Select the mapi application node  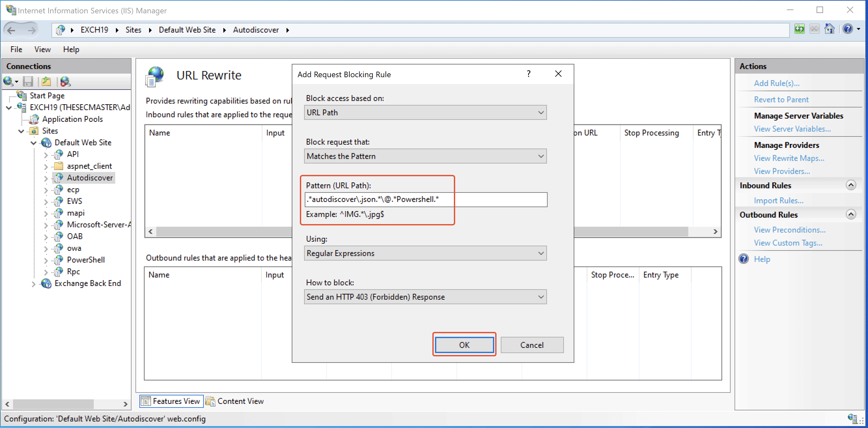[x=76, y=213]
